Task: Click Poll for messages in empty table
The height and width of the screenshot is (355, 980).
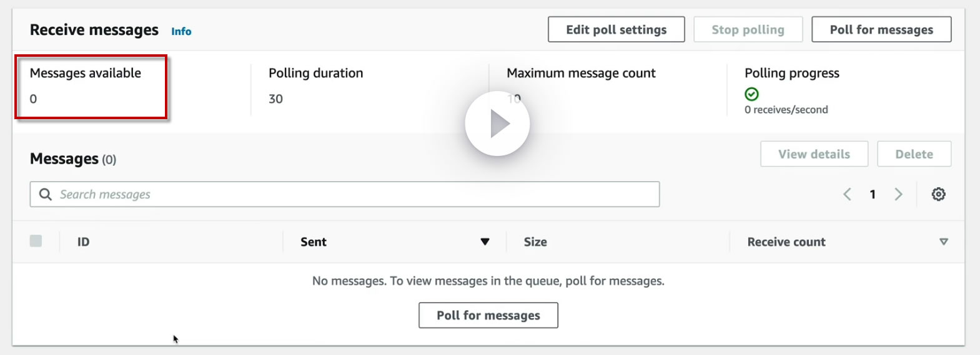Action: [x=488, y=315]
